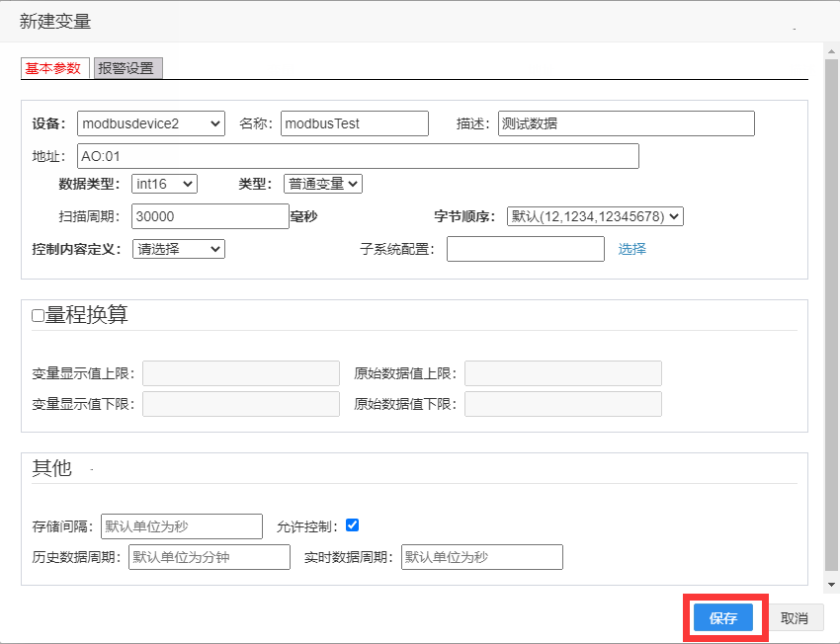This screenshot has height=644, width=840.
Task: Switch to the 基本参数 tab
Action: 54,68
